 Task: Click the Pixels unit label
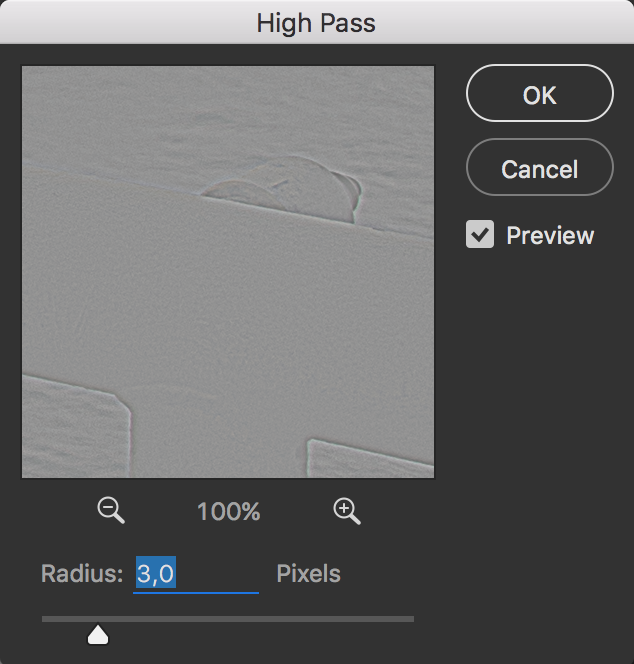tap(308, 574)
